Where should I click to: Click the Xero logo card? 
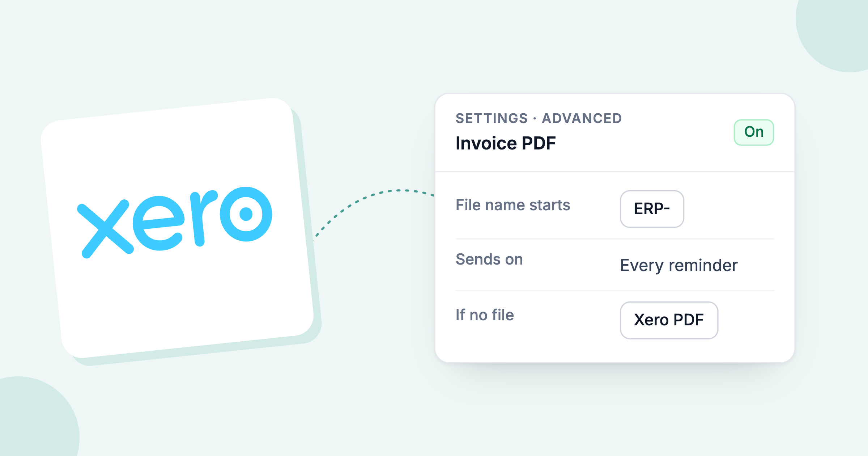pos(177,228)
